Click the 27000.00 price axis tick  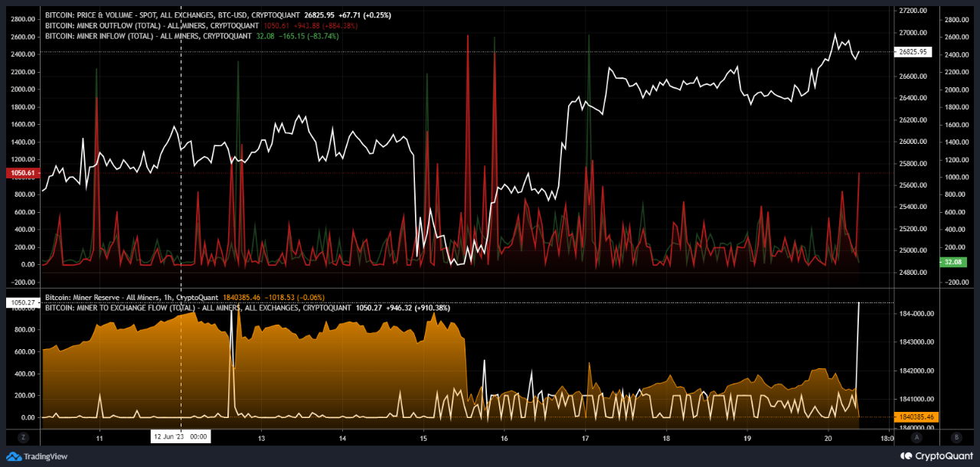tap(913, 33)
